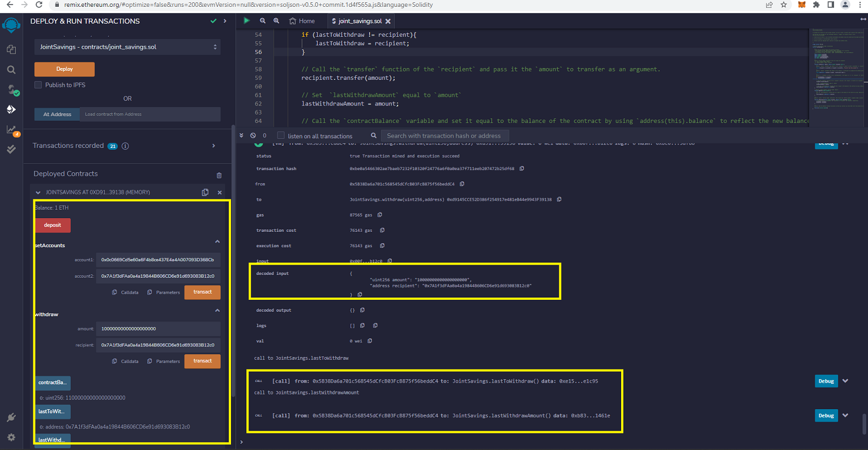Collapse the JointSavings deployed contract
Image resolution: width=868 pixels, height=450 pixels.
pyautogui.click(x=38, y=193)
